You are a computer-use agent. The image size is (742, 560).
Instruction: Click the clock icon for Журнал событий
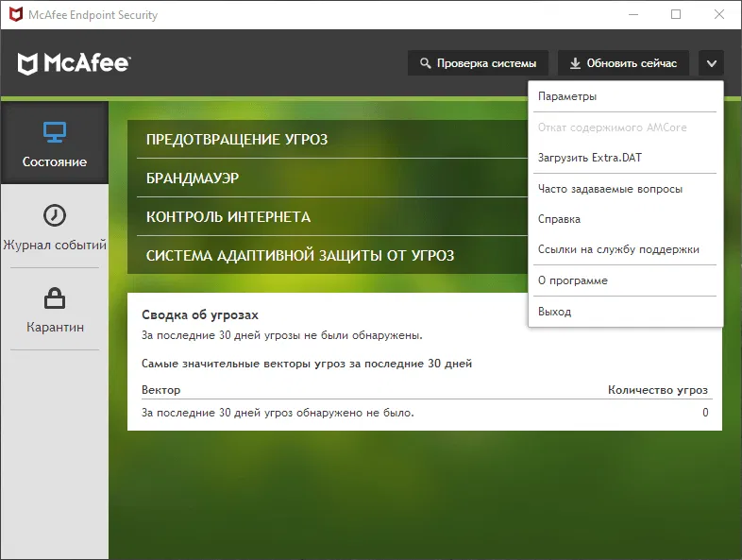(55, 215)
